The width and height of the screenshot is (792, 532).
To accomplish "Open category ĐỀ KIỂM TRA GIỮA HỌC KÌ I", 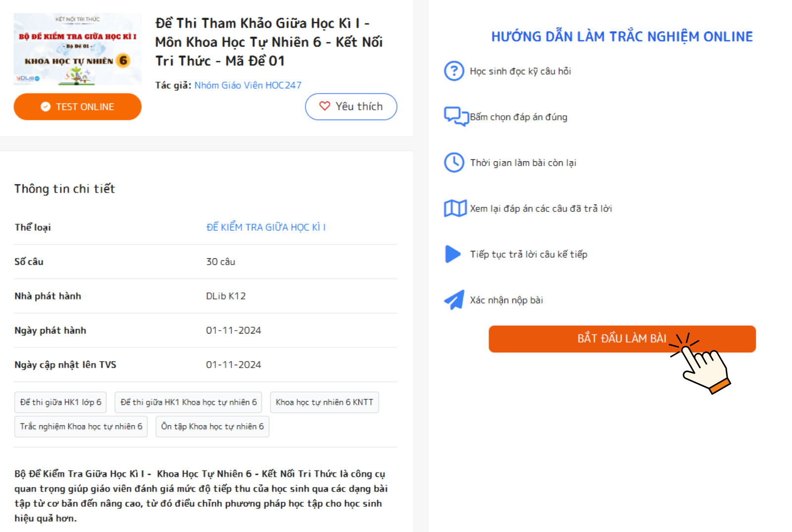I will coord(266,227).
